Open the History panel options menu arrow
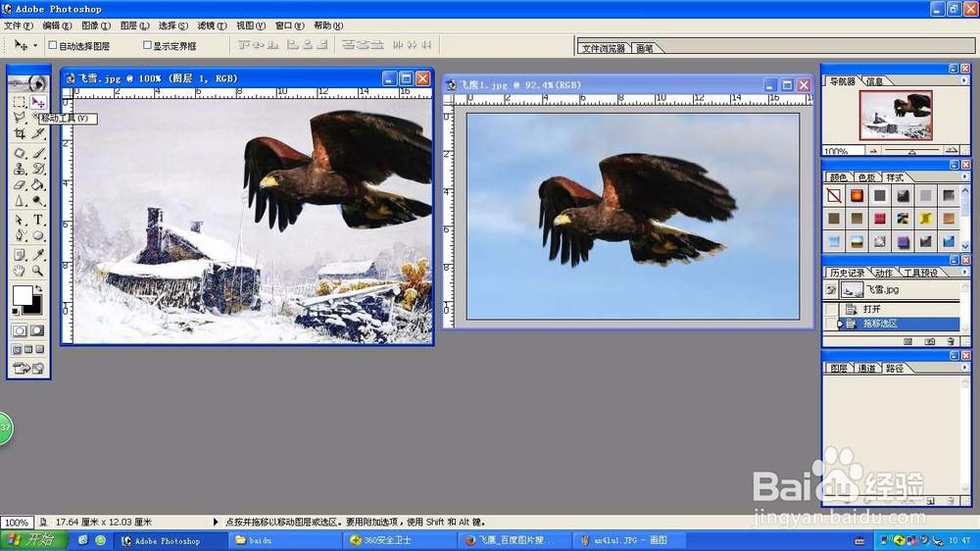Screen dimensions: 980x551 coord(963,272)
